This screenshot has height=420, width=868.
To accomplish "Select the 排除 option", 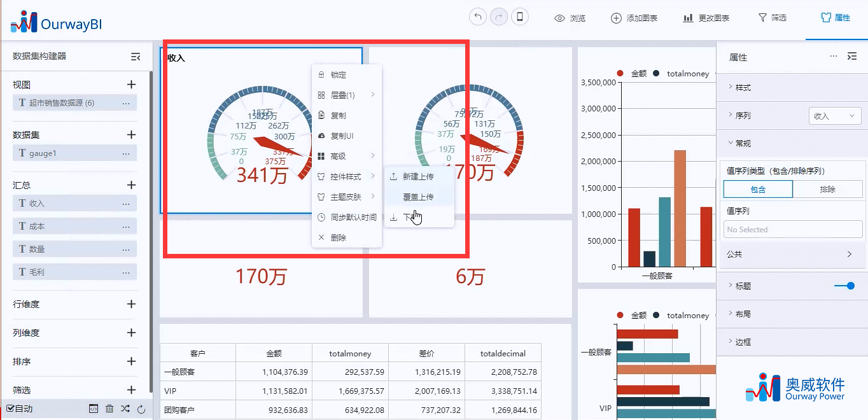I will [828, 189].
